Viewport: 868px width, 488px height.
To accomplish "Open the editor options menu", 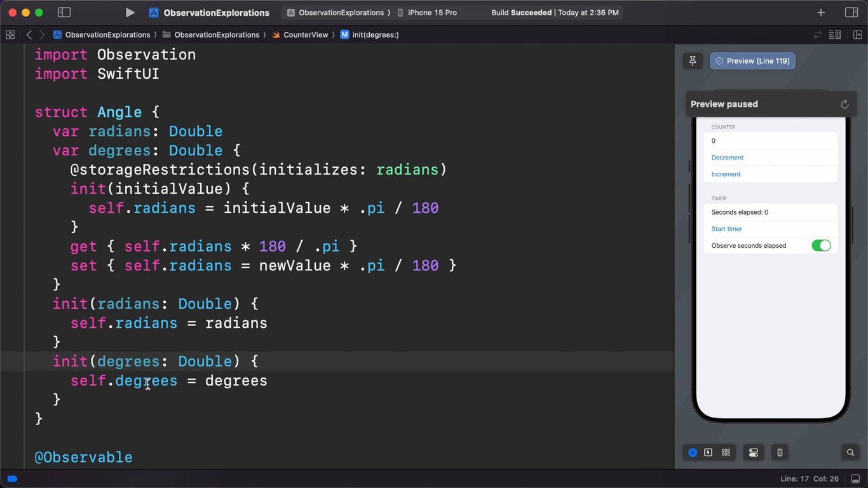I will (835, 35).
